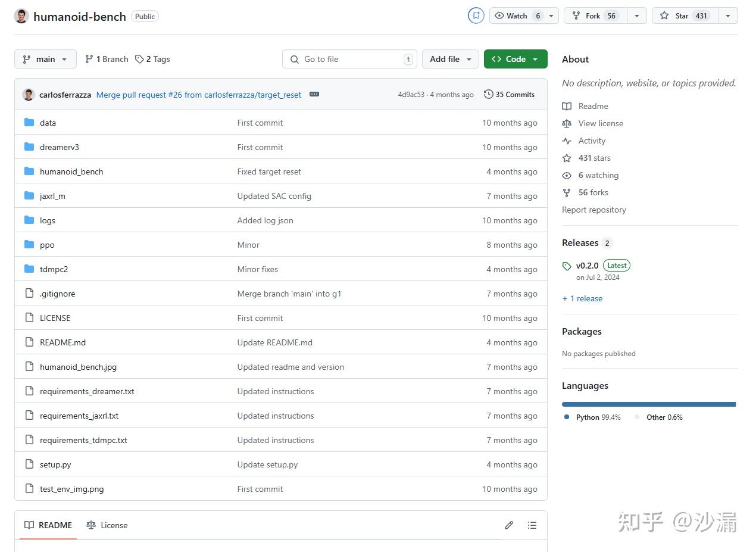Click the commit history clock icon
Viewport: 756px width, 552px height.
point(489,94)
